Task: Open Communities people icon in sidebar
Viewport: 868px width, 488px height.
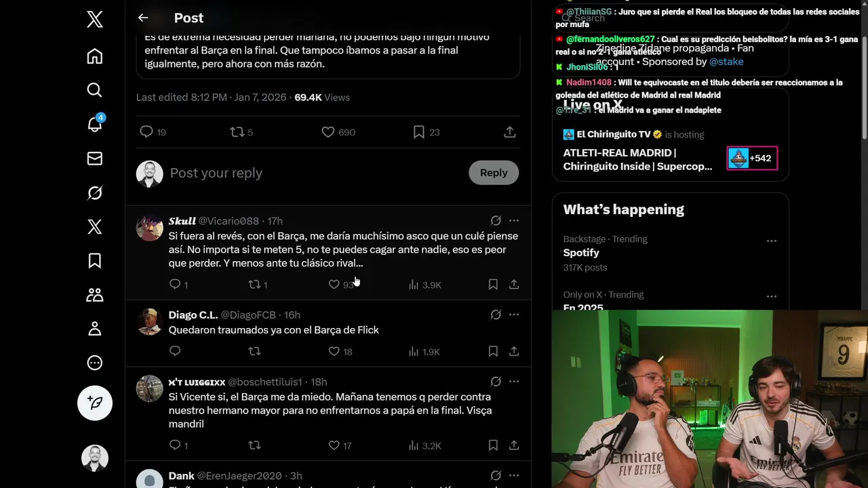Action: [95, 295]
